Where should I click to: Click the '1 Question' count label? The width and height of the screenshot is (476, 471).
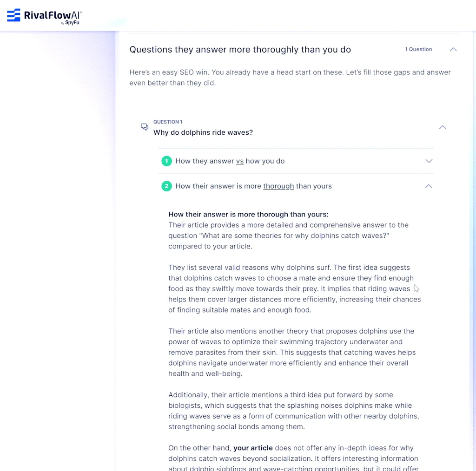(x=418, y=49)
